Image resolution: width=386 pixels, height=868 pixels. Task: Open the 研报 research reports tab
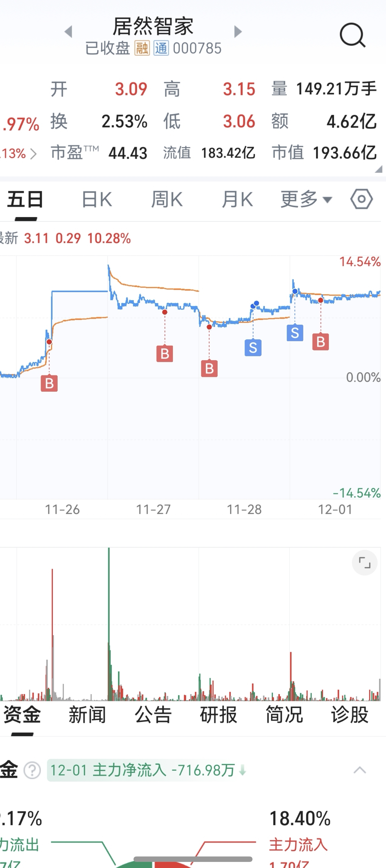(218, 715)
